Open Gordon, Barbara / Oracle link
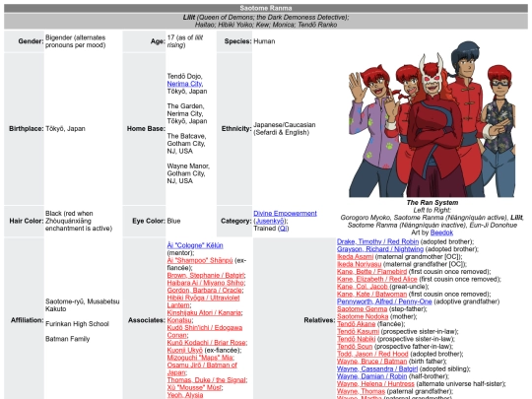The height and width of the screenshot is (399, 532). click(204, 290)
